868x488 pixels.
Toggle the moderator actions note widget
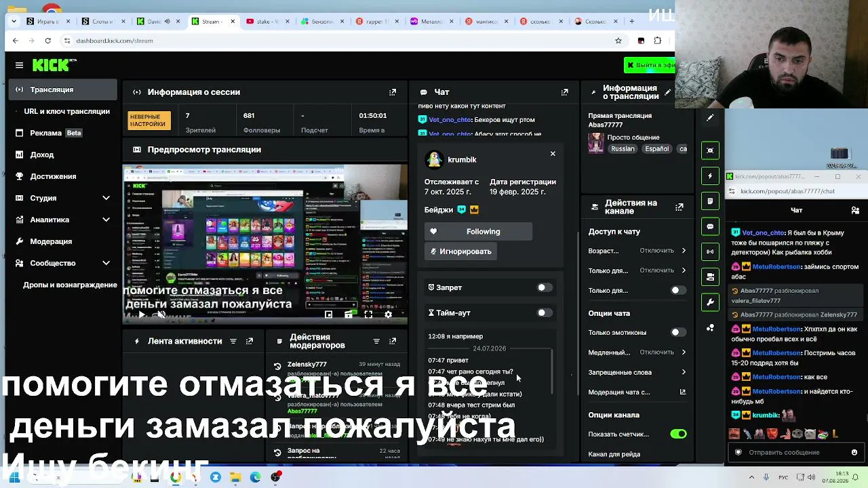[x=710, y=201]
